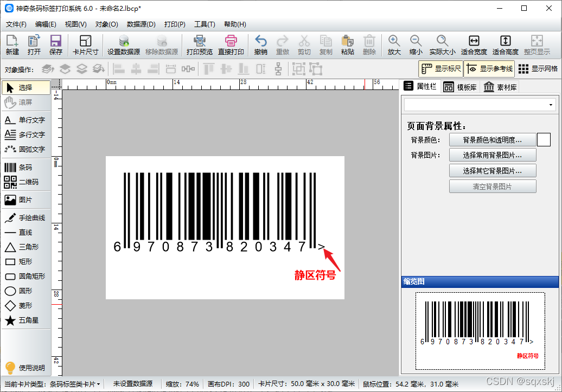Image resolution: width=562 pixels, height=392 pixels.
Task: Fit canvas with 适合高度 icon
Action: [506, 45]
